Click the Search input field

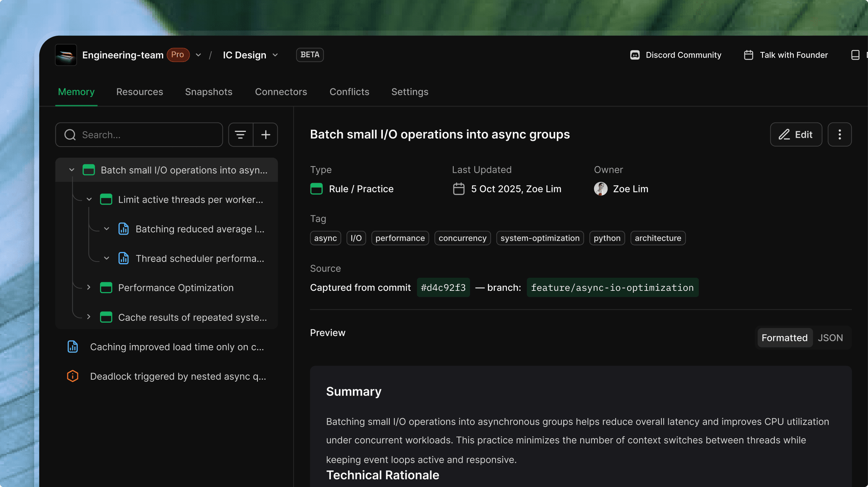(146, 135)
